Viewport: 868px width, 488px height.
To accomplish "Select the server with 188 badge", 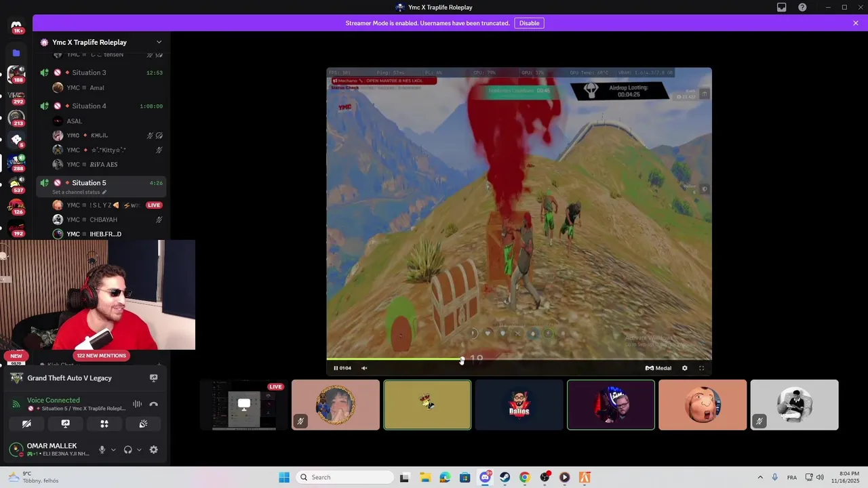I will (16, 74).
